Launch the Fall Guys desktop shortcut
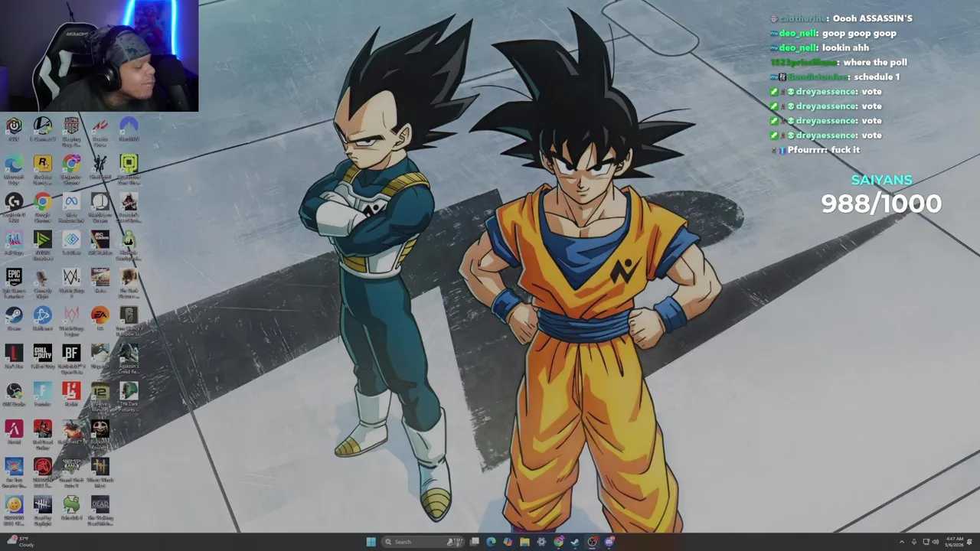Viewport: 980px width, 551px height. [14, 243]
